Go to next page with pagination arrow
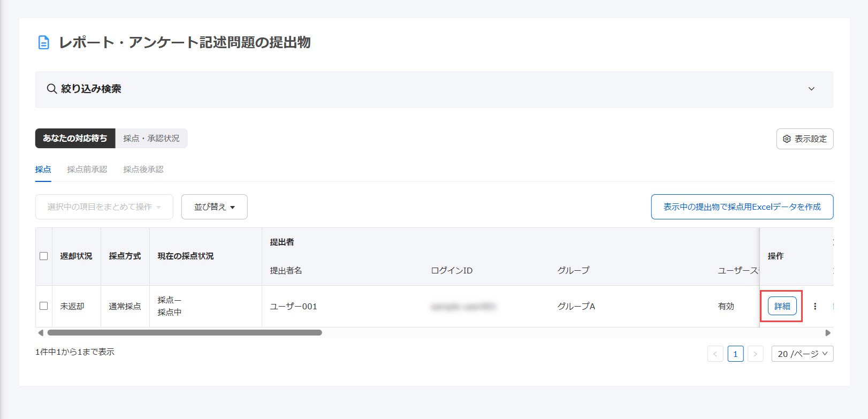The height and width of the screenshot is (419, 868). (755, 354)
